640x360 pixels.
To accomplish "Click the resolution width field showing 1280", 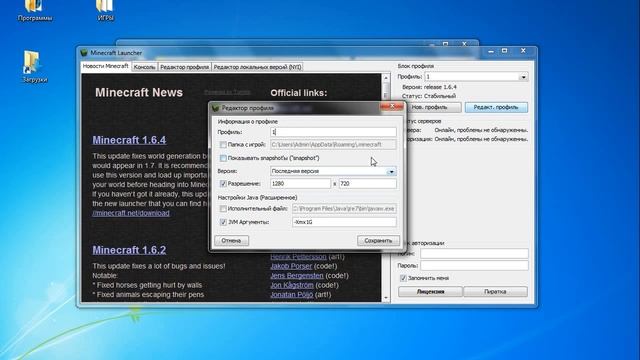I will [x=300, y=184].
